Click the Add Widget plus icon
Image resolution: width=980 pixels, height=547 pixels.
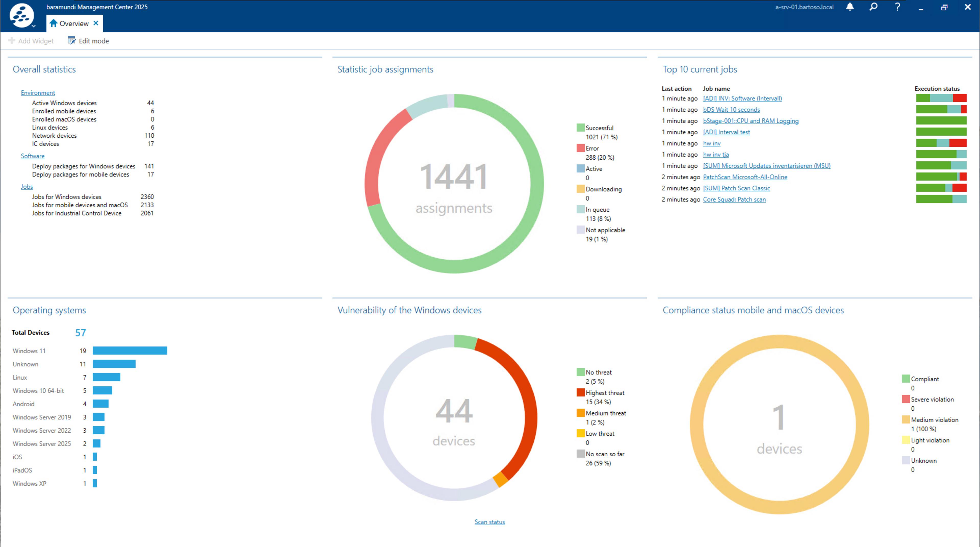12,41
